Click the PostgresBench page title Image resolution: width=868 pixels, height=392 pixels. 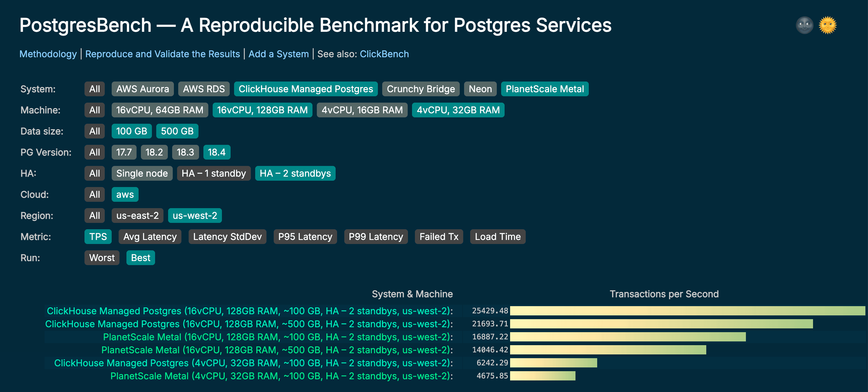coord(315,25)
